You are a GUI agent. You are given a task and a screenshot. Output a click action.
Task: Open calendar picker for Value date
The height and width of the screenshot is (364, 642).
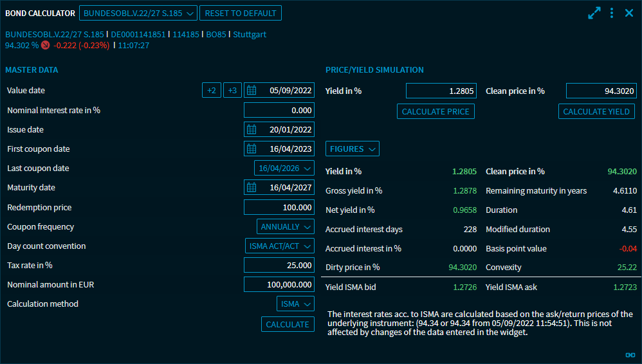252,91
